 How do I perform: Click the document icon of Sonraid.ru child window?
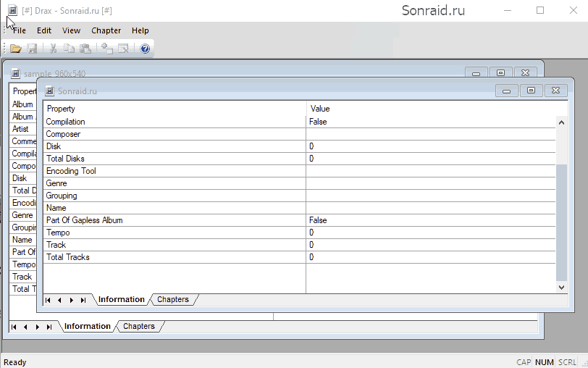[49, 91]
